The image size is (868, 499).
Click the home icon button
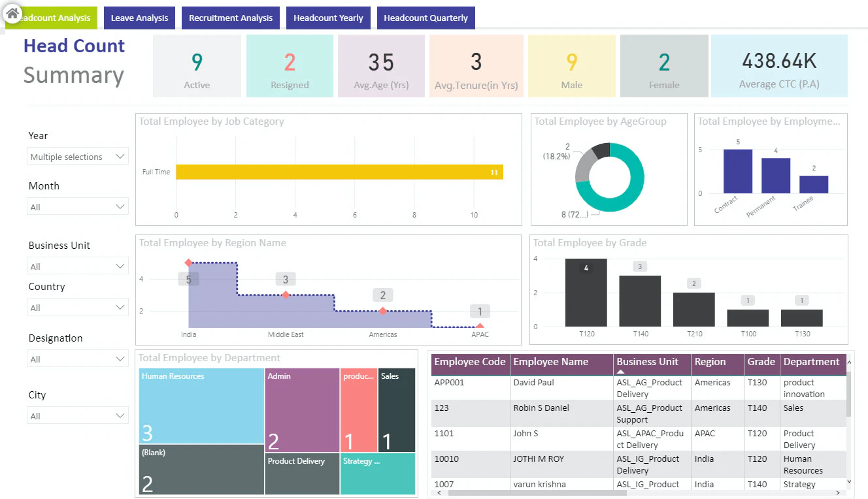tap(12, 12)
